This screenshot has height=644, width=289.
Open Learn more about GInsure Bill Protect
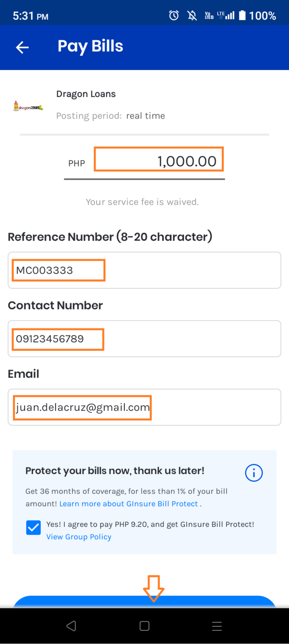coord(129,504)
